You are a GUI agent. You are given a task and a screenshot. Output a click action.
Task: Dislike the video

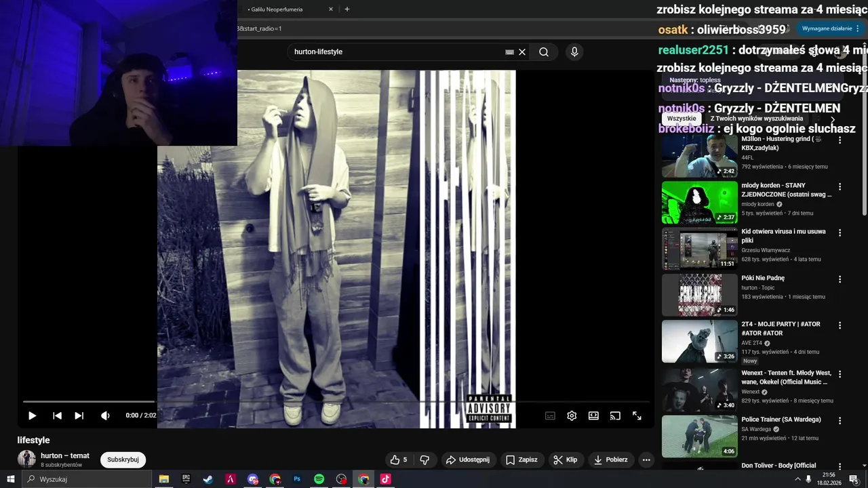tap(425, 460)
